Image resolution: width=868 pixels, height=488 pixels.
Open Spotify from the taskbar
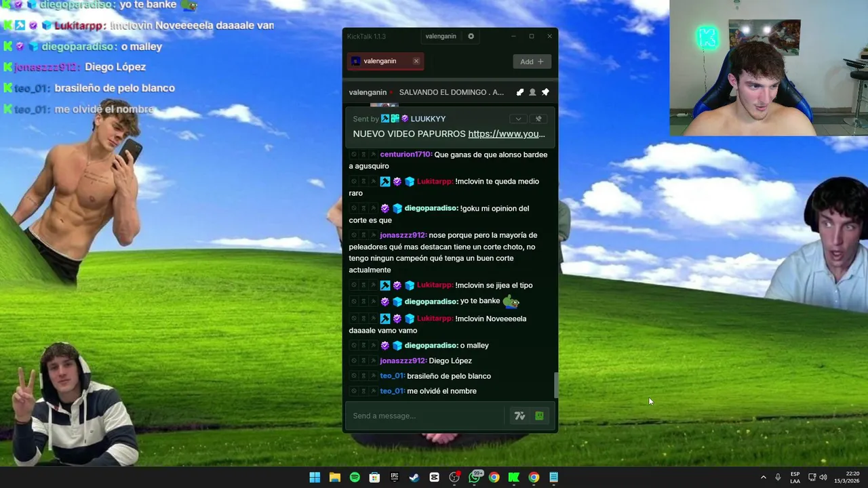[355, 477]
